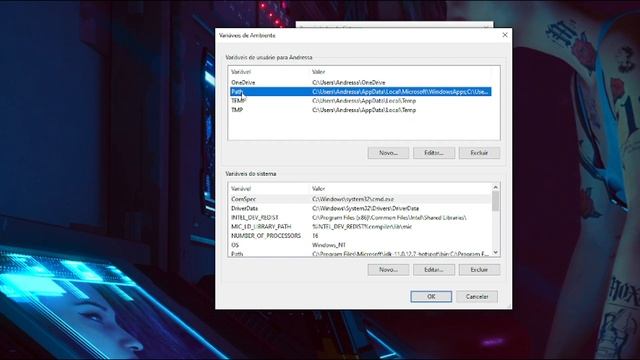
Task: Click the MIC_LD_LIBRARY_PATH value
Action: coord(362,227)
